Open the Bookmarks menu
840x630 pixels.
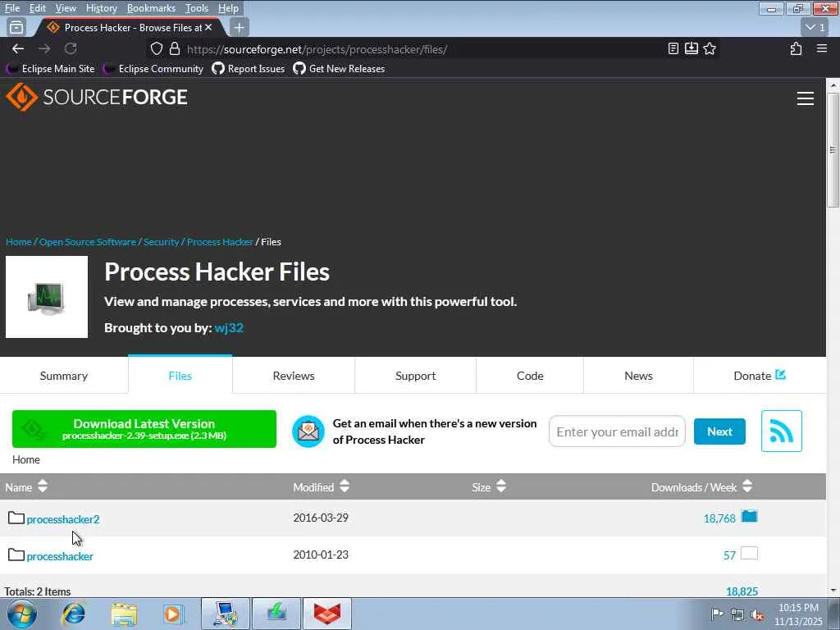click(x=151, y=8)
